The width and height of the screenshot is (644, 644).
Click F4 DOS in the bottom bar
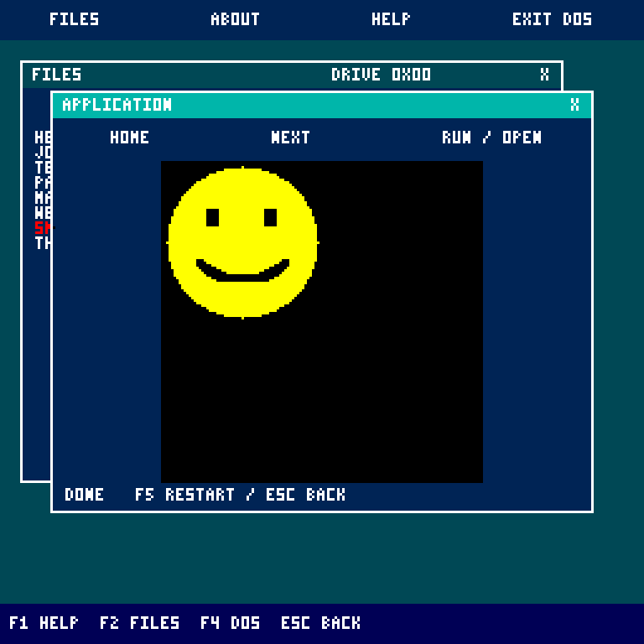click(230, 623)
